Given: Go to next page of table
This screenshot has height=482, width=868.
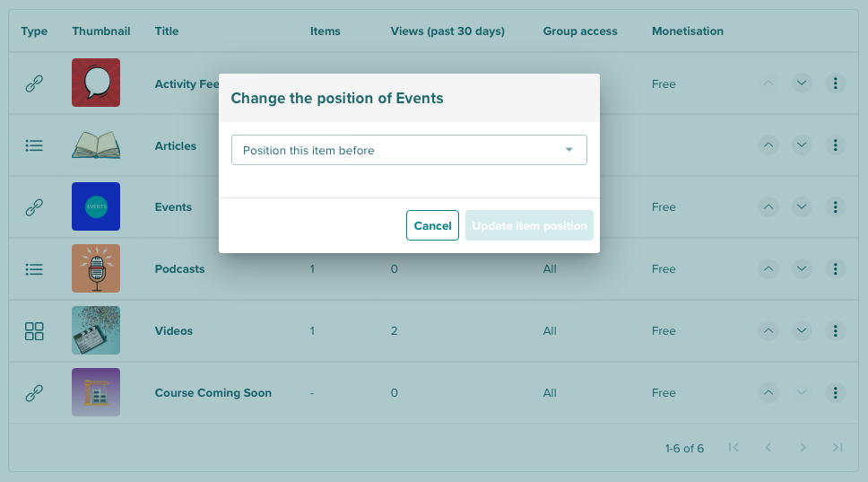Looking at the screenshot, I should [803, 448].
